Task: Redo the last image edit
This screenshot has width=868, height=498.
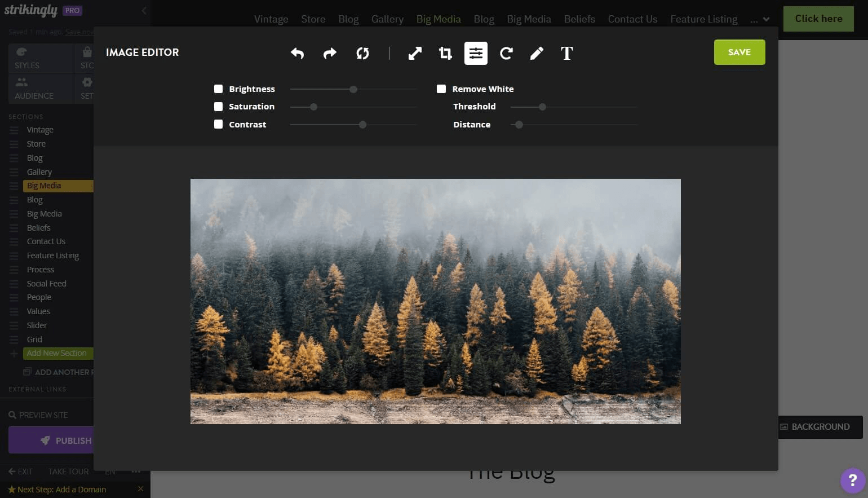Action: point(330,53)
